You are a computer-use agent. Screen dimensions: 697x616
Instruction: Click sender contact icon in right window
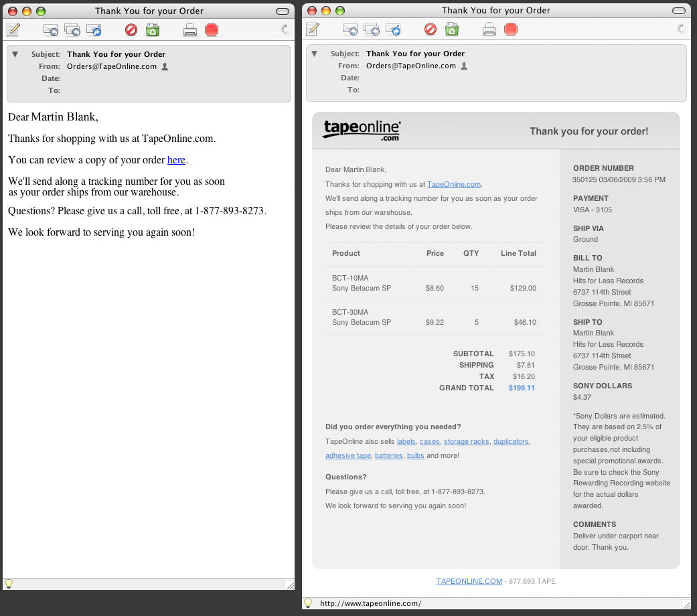coord(464,66)
